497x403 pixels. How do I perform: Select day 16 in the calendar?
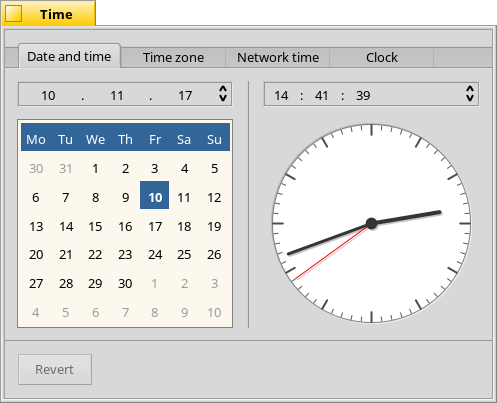[125, 227]
